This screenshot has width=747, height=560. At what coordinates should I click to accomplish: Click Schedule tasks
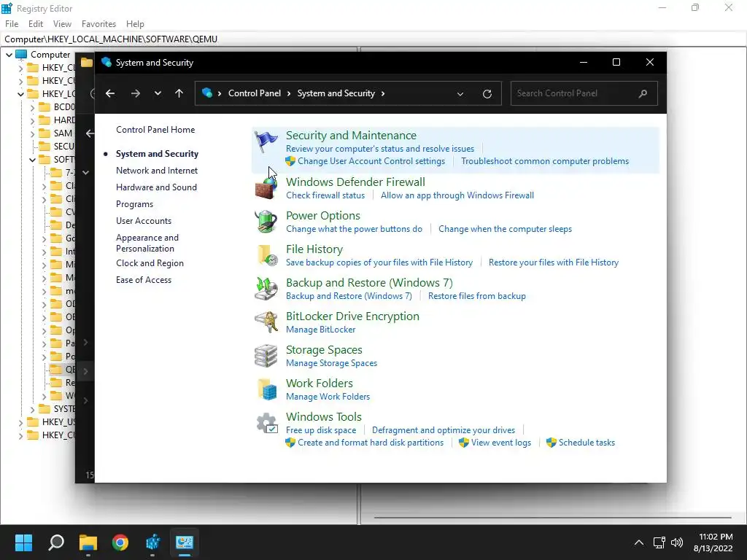(587, 443)
